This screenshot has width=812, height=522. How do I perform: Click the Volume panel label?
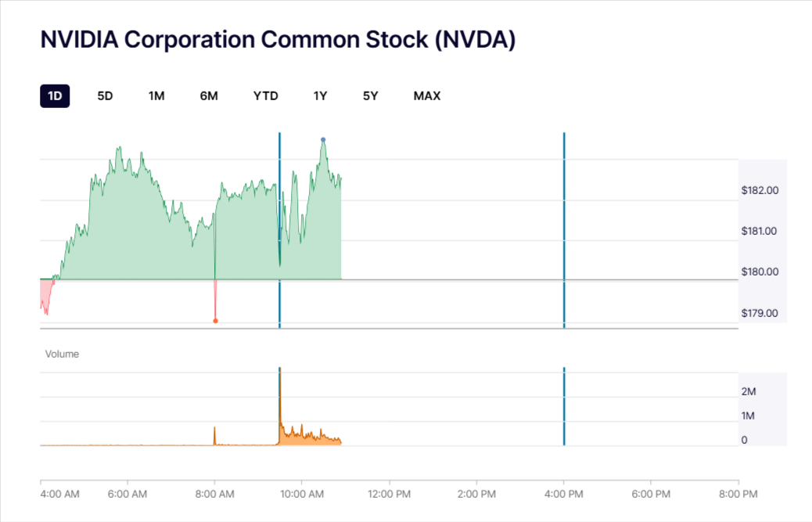(x=62, y=354)
